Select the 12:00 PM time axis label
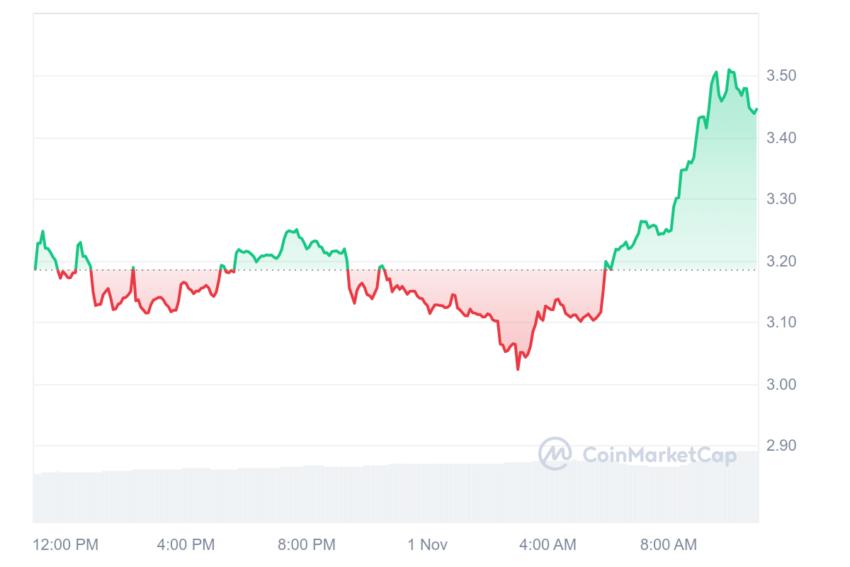850x567 pixels. click(66, 545)
